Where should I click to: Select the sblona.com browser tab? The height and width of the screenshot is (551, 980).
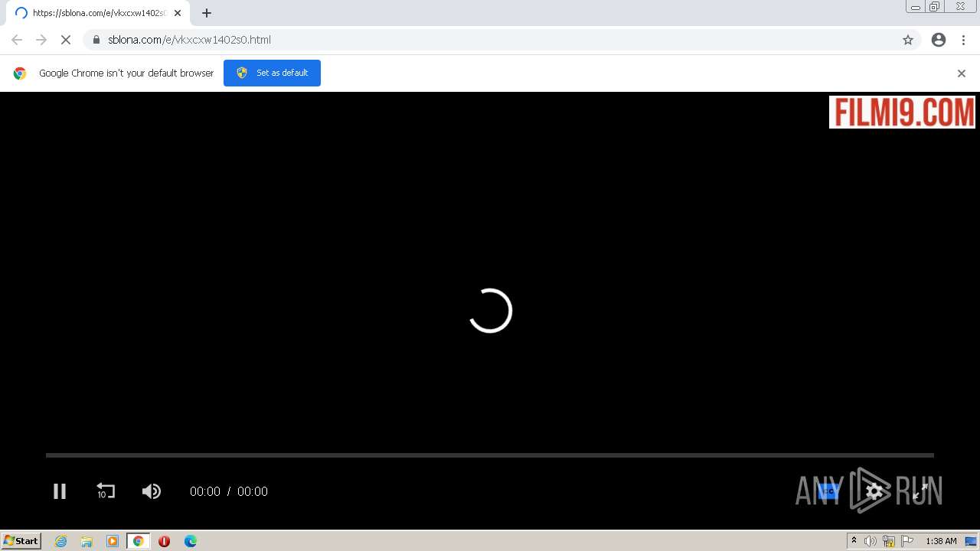point(98,13)
